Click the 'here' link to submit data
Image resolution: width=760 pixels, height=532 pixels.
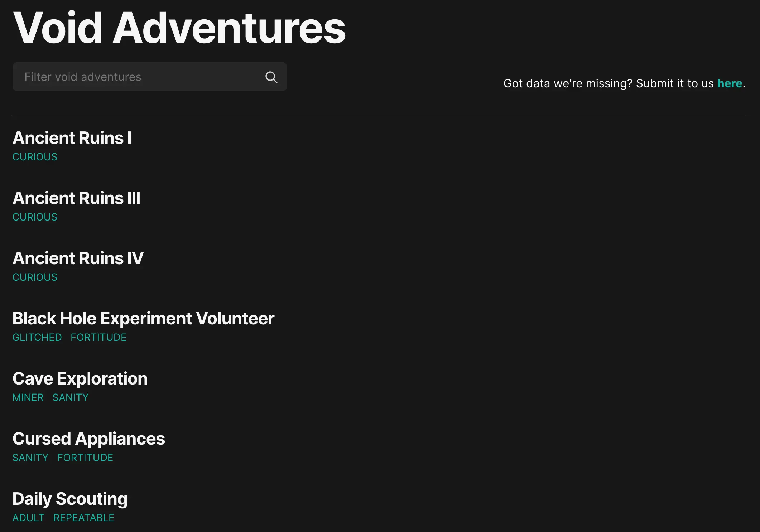730,82
